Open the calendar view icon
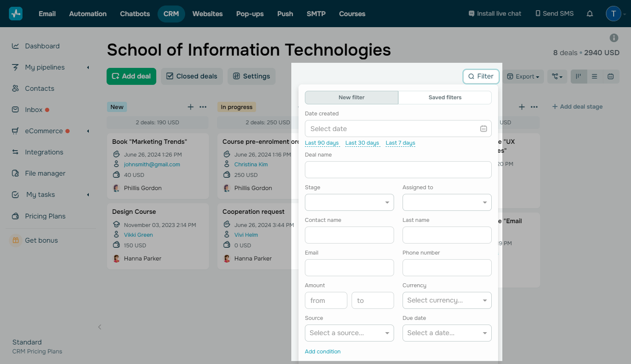The height and width of the screenshot is (364, 631). (x=611, y=76)
